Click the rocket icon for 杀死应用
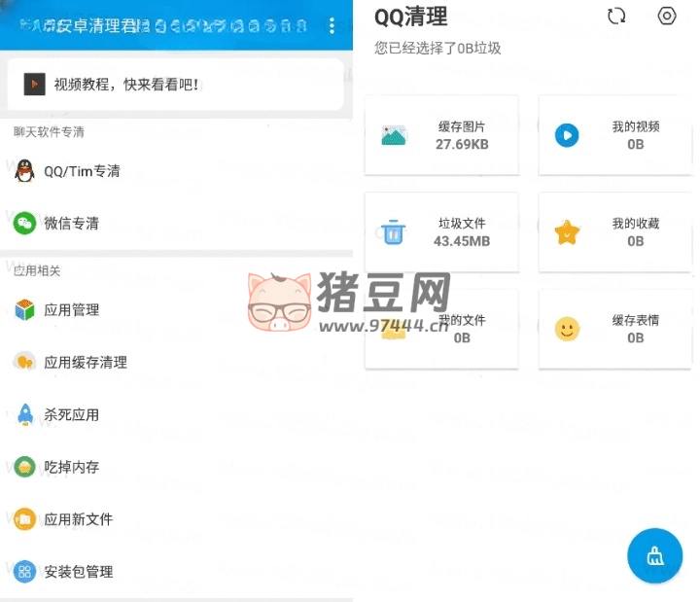The height and width of the screenshot is (602, 700). pos(24,415)
